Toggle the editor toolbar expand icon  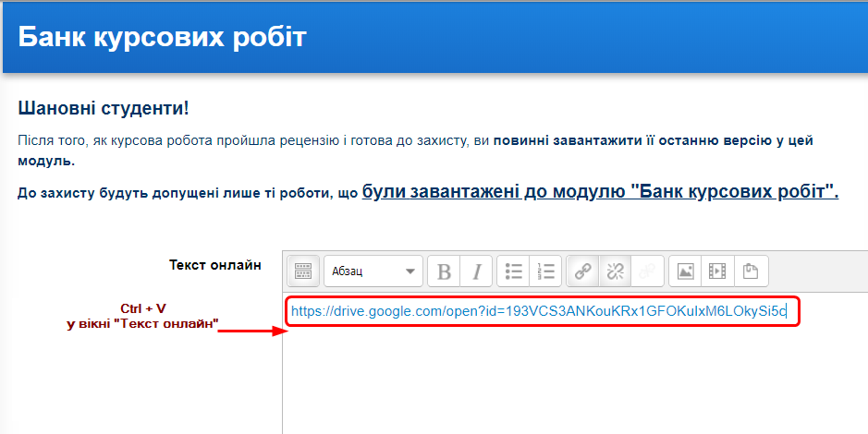[x=303, y=271]
